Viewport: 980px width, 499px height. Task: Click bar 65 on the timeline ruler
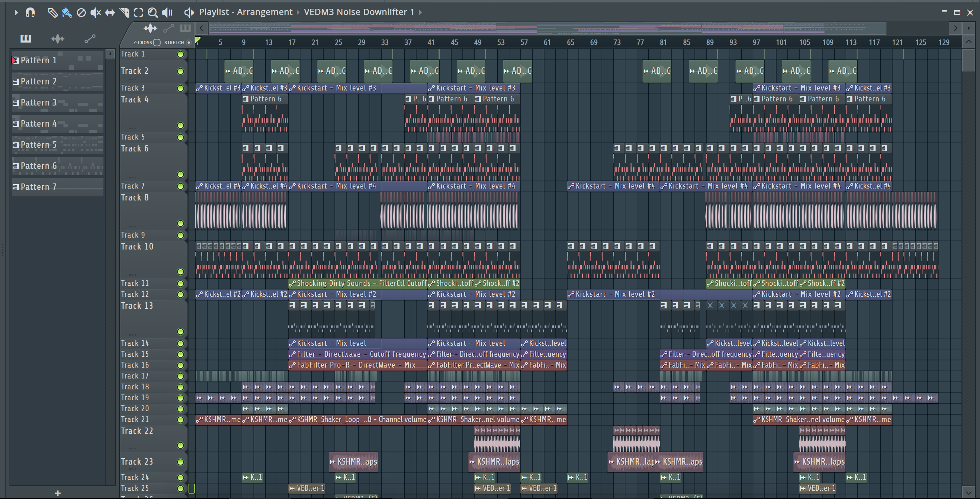pos(570,42)
